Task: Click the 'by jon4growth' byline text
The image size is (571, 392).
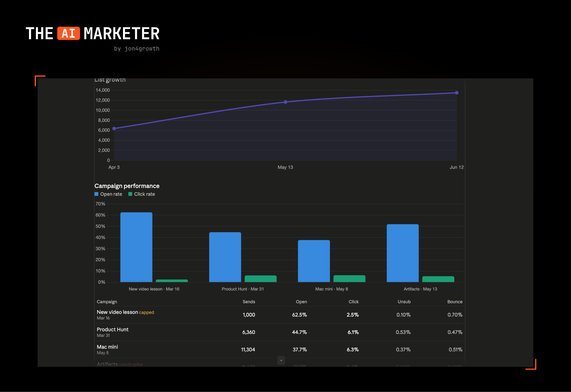Action: [137, 48]
